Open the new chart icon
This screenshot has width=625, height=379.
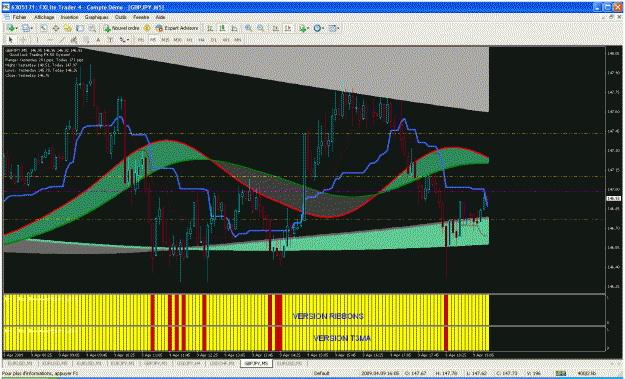point(11,28)
